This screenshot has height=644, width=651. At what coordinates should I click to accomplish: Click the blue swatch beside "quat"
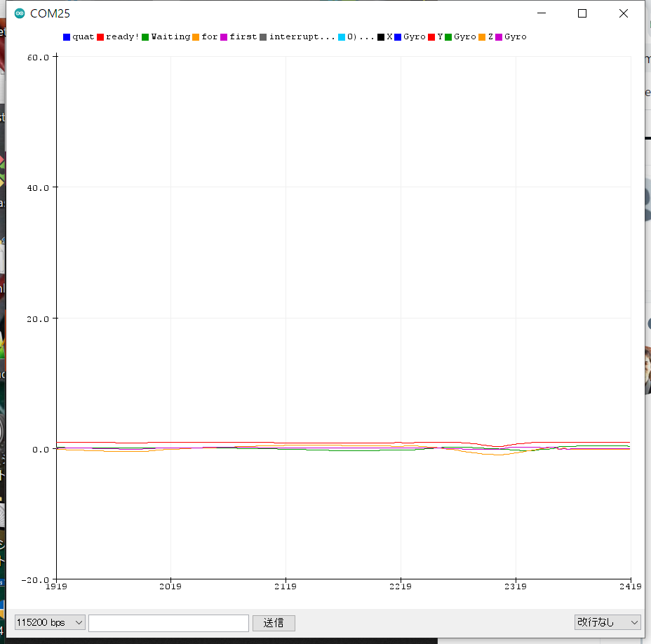(x=67, y=36)
